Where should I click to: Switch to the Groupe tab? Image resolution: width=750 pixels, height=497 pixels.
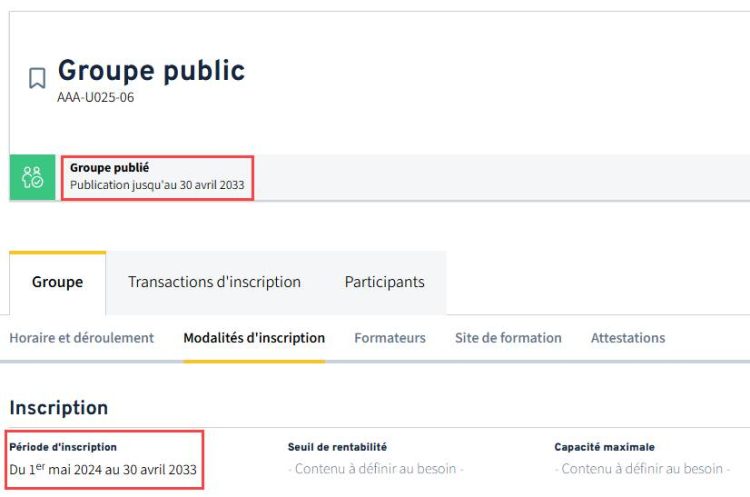pos(57,282)
